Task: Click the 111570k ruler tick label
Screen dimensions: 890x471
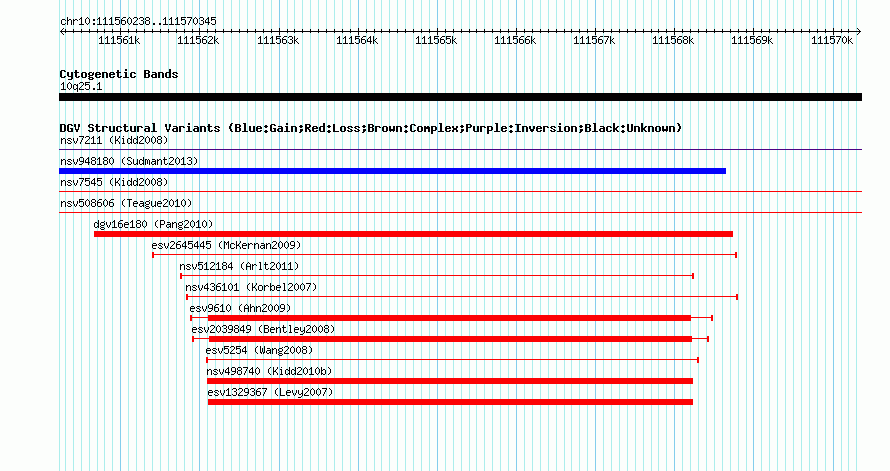Action: click(832, 40)
